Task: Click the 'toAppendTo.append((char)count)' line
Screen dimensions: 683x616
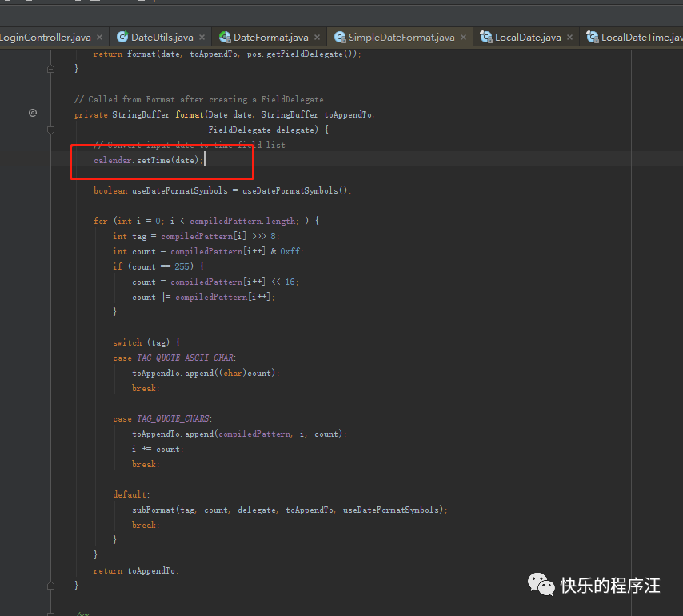Action: tap(206, 374)
